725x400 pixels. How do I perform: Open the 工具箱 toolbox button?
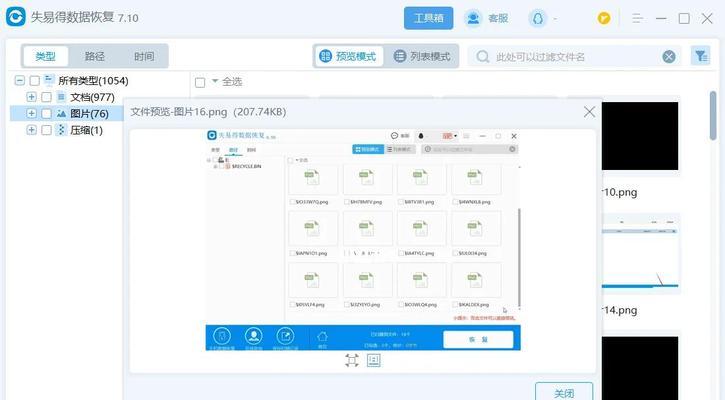point(428,18)
